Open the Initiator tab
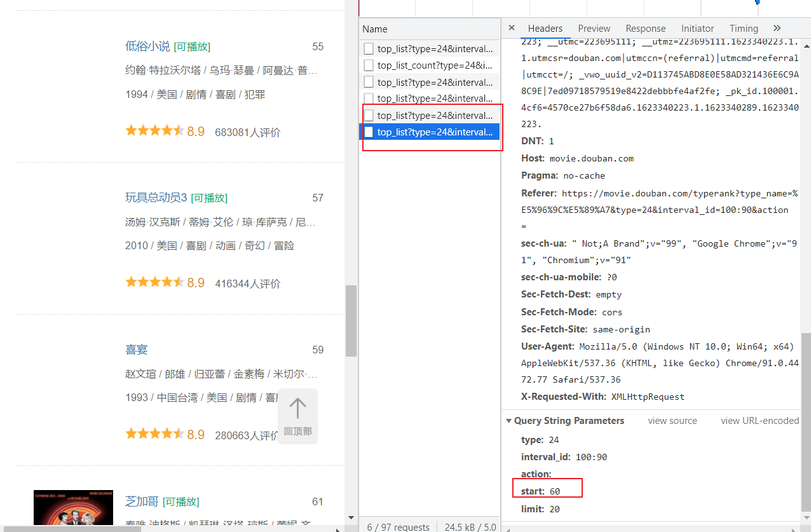The width and height of the screenshot is (811, 532). point(697,29)
